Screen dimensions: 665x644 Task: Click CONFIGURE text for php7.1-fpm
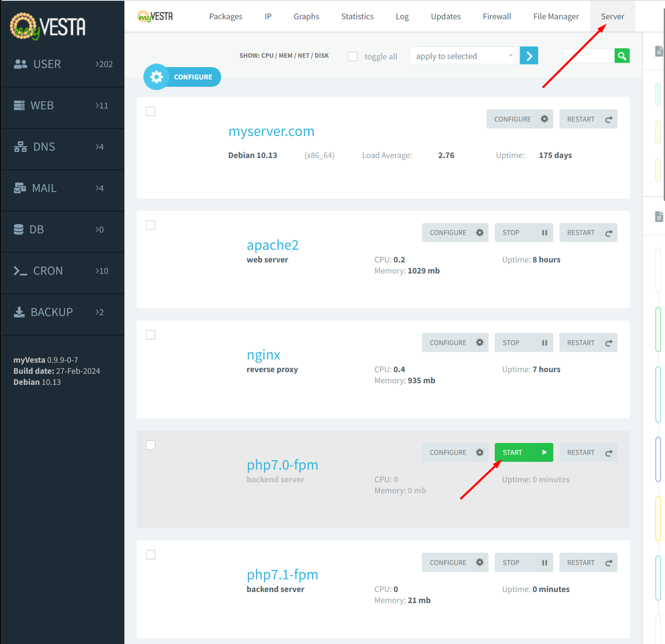pos(448,563)
